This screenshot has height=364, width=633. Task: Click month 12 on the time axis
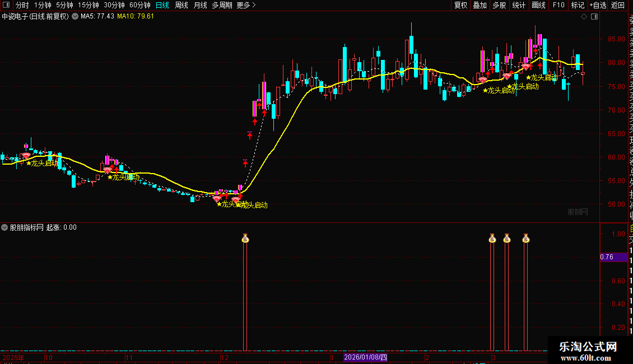225,357
